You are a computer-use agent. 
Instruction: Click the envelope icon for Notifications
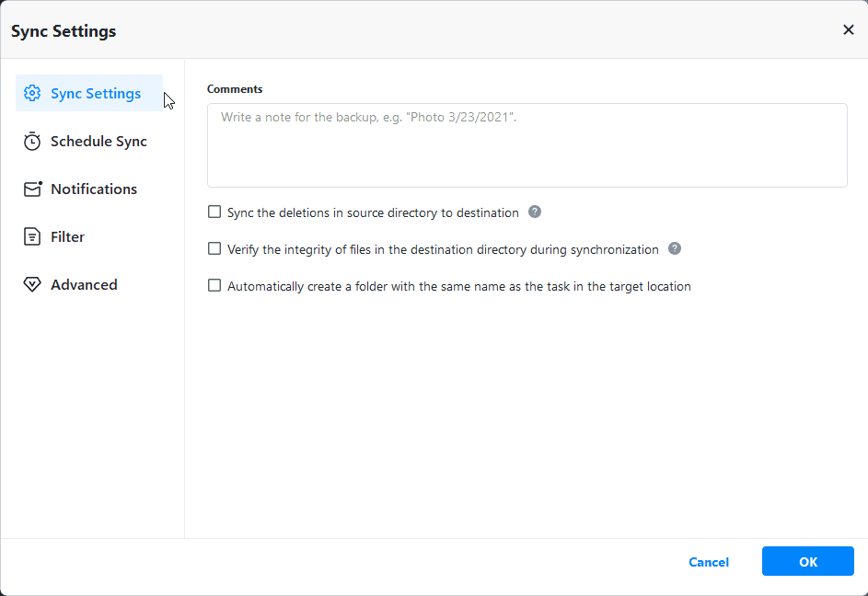click(x=32, y=189)
